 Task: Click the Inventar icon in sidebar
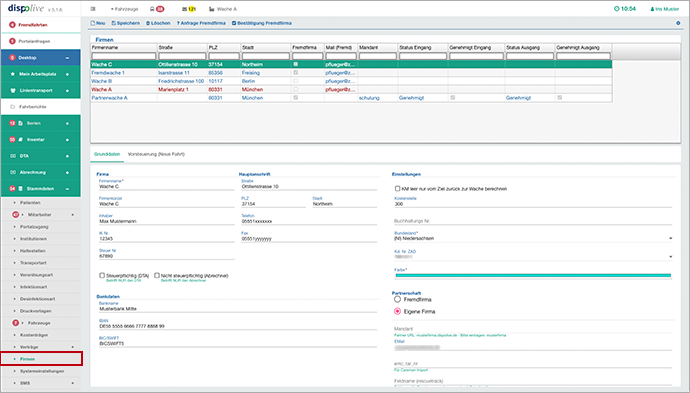[x=20, y=140]
